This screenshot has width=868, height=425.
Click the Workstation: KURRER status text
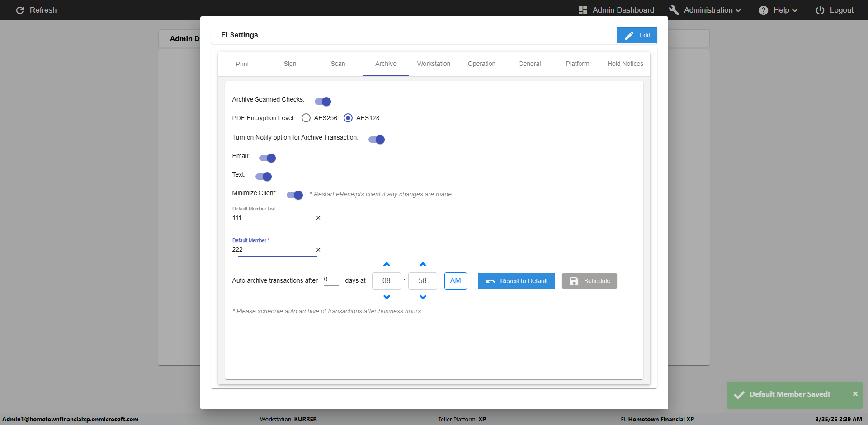coord(288,420)
